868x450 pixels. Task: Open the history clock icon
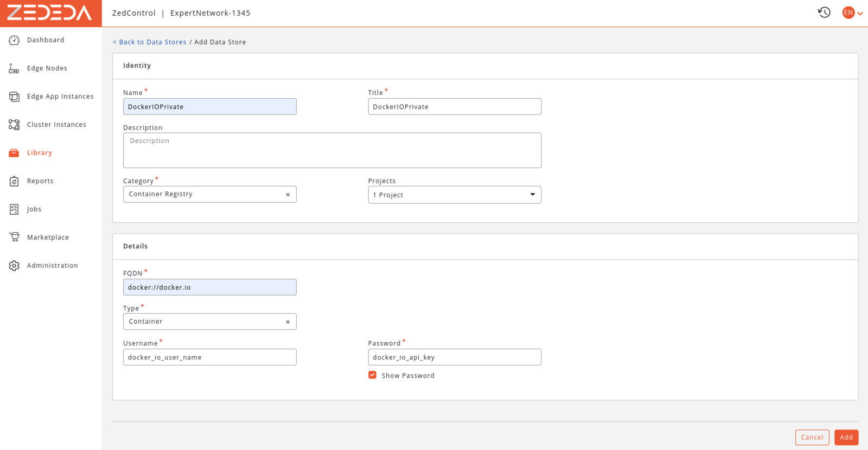click(824, 12)
